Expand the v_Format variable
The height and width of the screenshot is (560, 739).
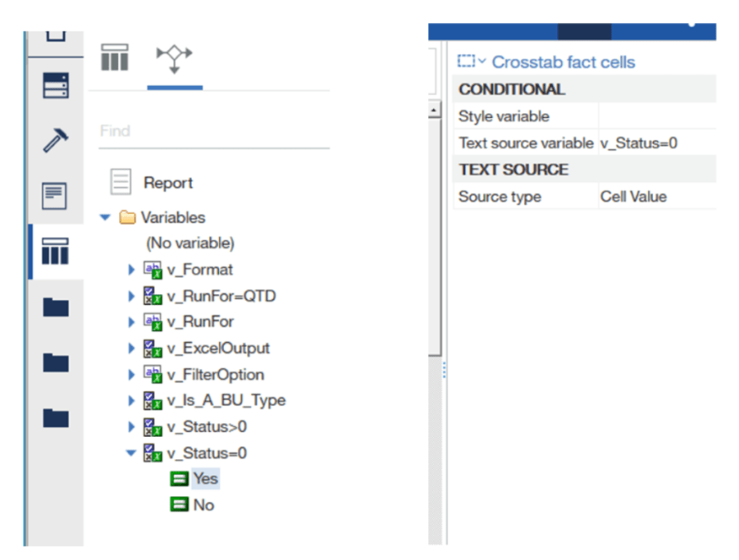pos(131,269)
